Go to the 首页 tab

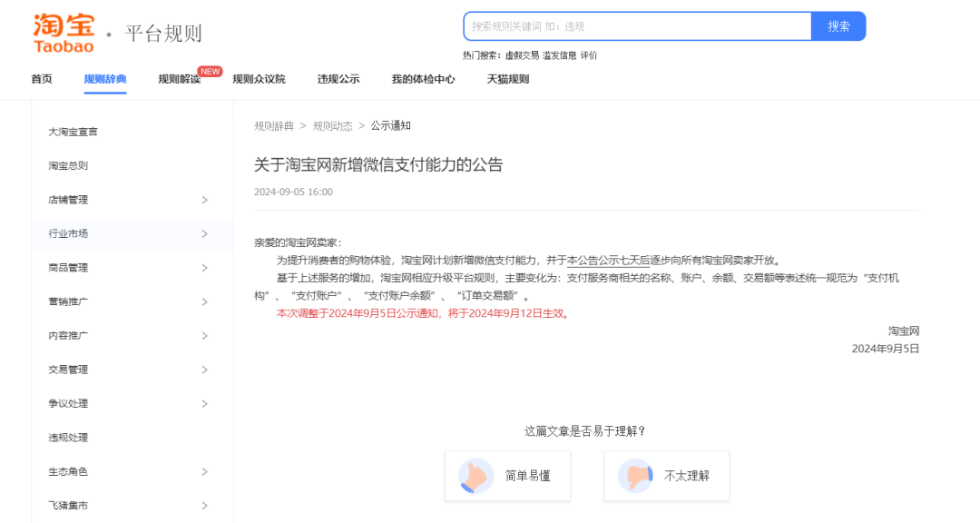point(42,79)
